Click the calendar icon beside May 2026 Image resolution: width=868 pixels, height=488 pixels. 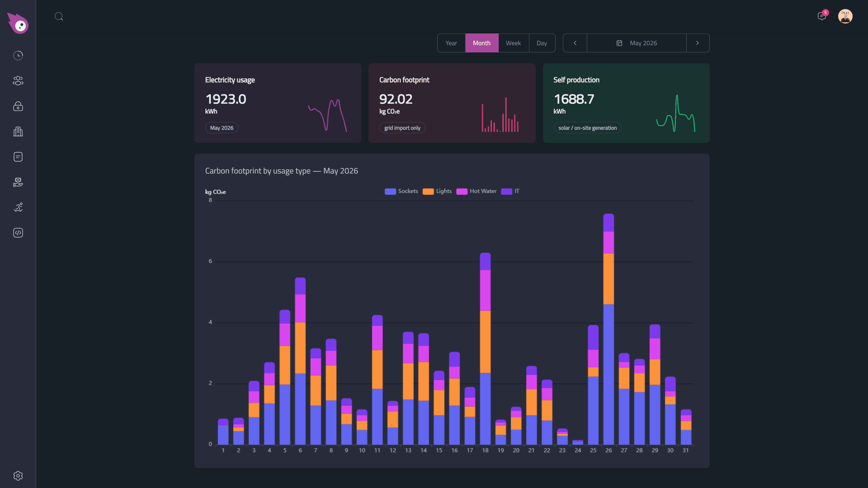pyautogui.click(x=619, y=43)
